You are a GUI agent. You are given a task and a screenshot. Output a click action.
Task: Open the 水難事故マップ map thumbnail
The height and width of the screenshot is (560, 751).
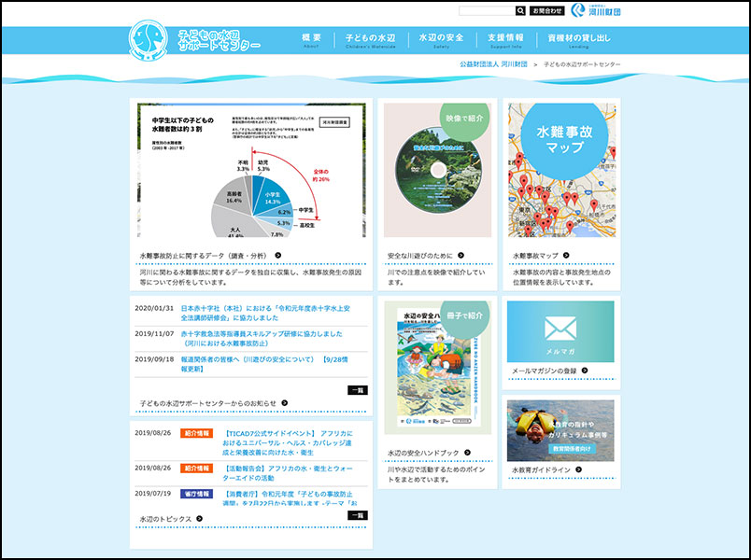(560, 171)
